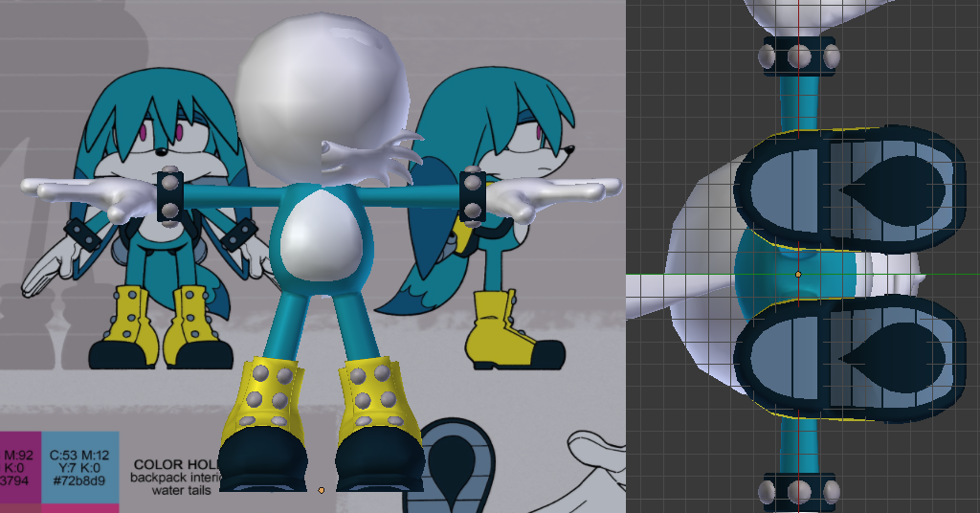Image resolution: width=980 pixels, height=513 pixels.
Task: Click the bottom studded wrist cuff in the top view
Action: pyautogui.click(x=799, y=490)
